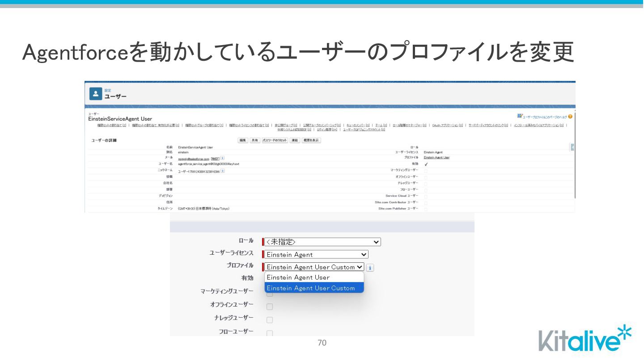
Task: Select Einstein Agent User option in list
Action: [x=314, y=277]
